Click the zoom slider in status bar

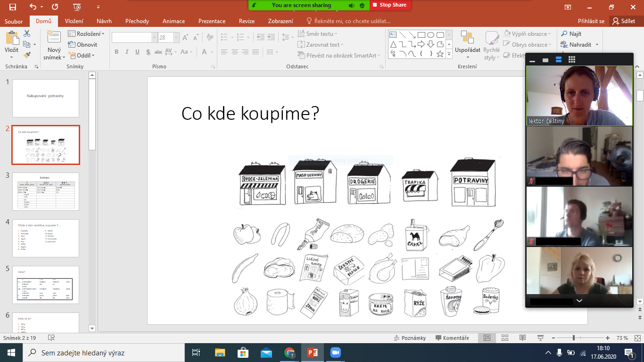(574, 338)
